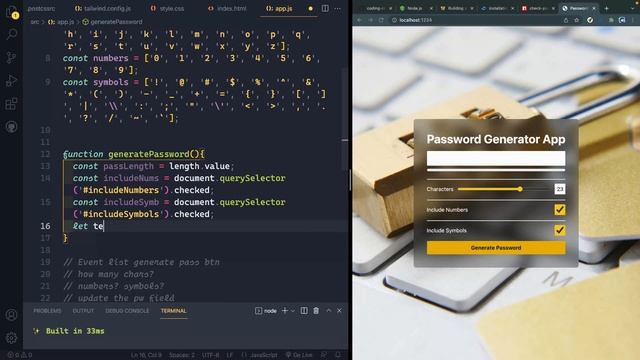Screen dimensions: 640x360
Task: Click the Characters number box
Action: [x=560, y=189]
